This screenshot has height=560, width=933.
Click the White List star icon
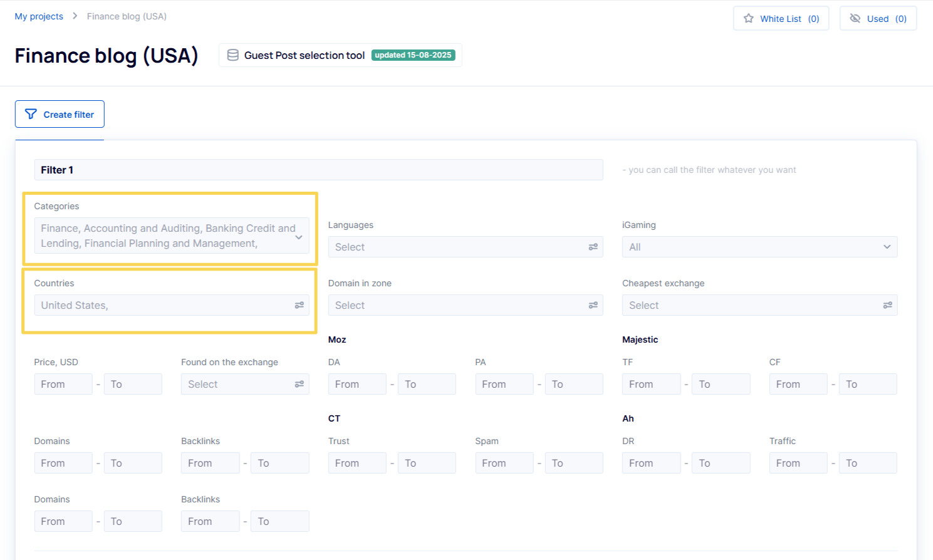coord(748,19)
